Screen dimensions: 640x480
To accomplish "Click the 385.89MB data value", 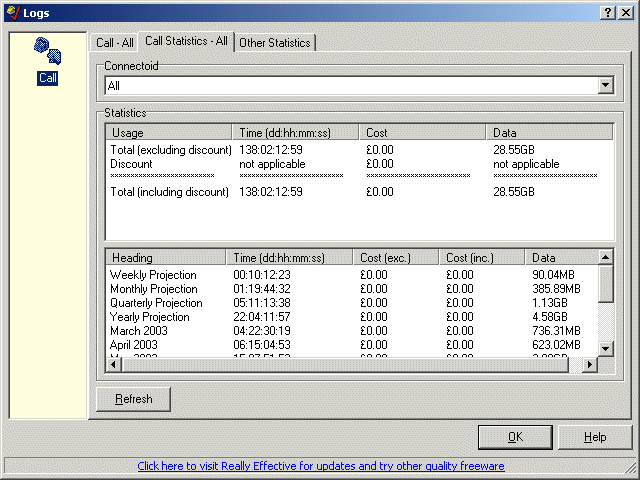I will [556, 289].
